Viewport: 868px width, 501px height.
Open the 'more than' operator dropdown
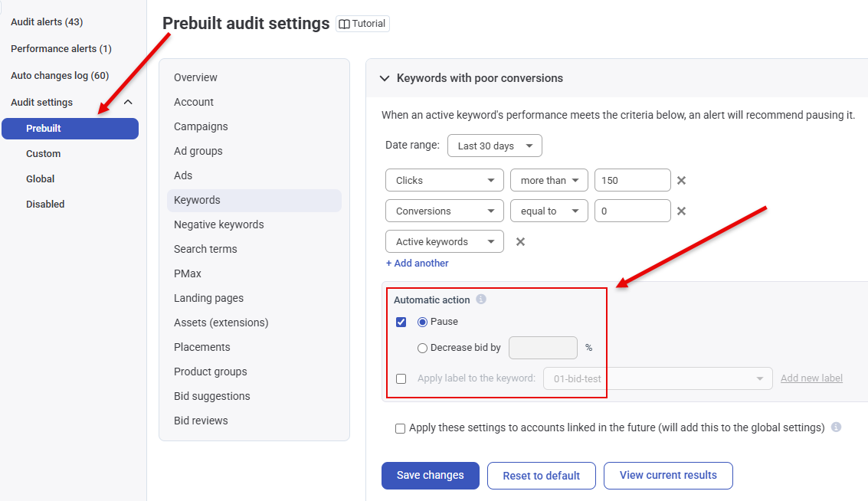(x=549, y=180)
